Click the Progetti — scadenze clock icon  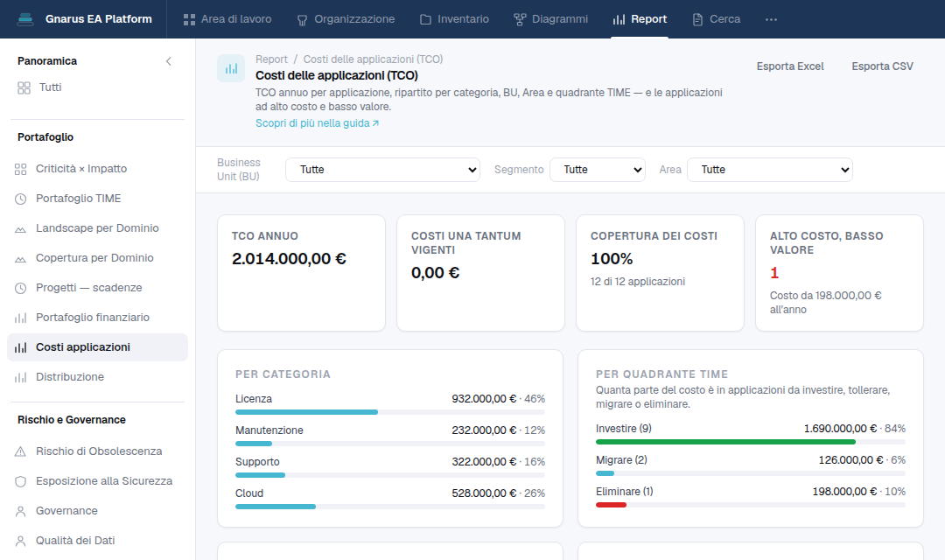tap(20, 288)
